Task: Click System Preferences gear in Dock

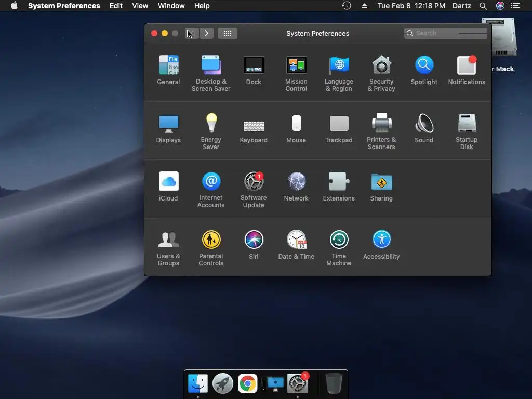Action: 298,383
